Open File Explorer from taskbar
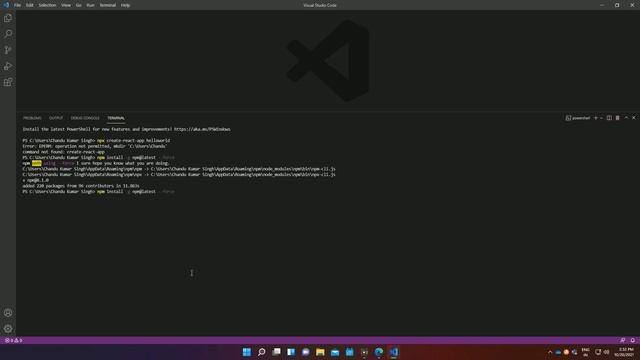The height and width of the screenshot is (360, 640). [x=320, y=352]
